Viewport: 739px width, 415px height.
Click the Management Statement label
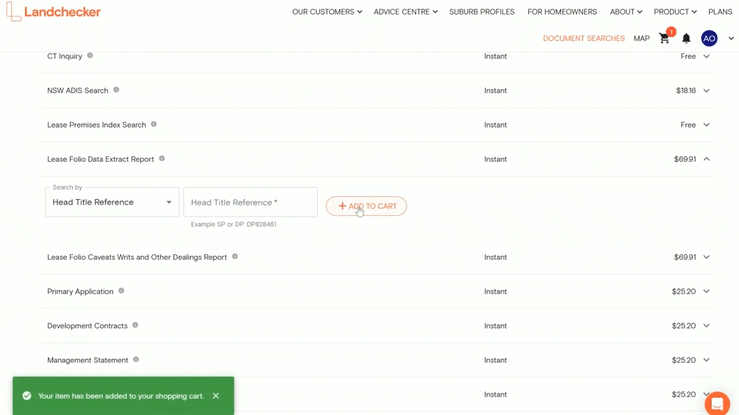(x=88, y=360)
